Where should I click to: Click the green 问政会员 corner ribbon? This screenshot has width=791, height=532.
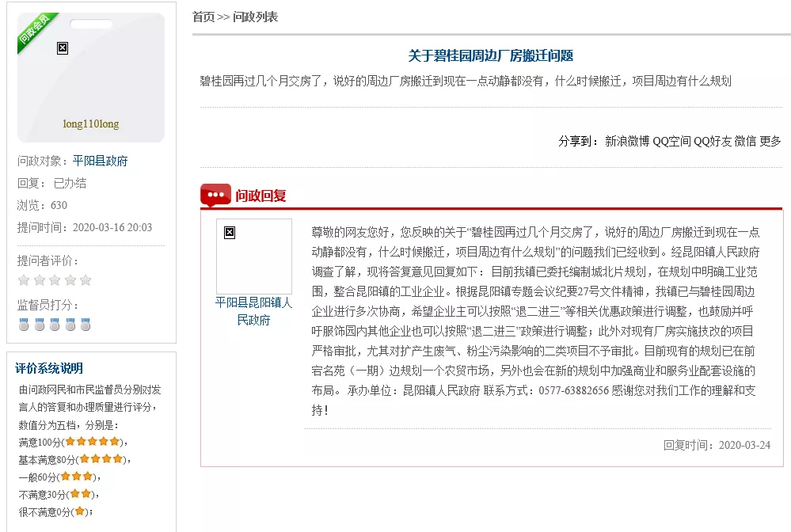[36, 30]
